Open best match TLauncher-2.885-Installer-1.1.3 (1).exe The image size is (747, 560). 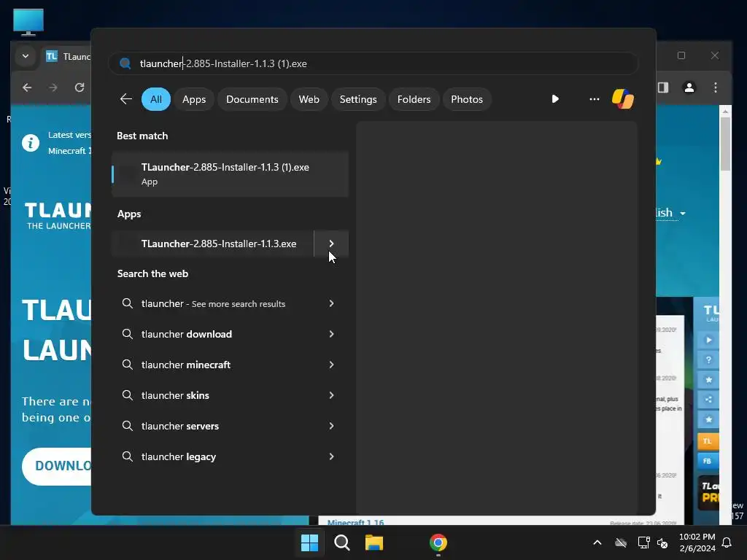tap(230, 174)
